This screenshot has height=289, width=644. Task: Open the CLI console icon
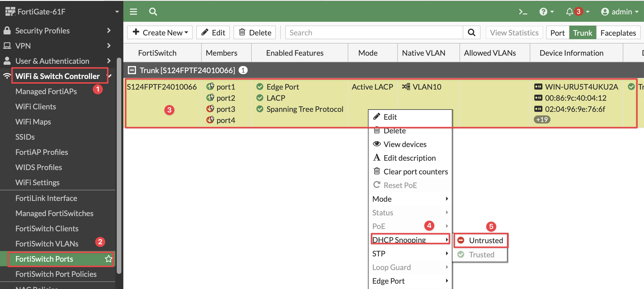[x=523, y=12]
